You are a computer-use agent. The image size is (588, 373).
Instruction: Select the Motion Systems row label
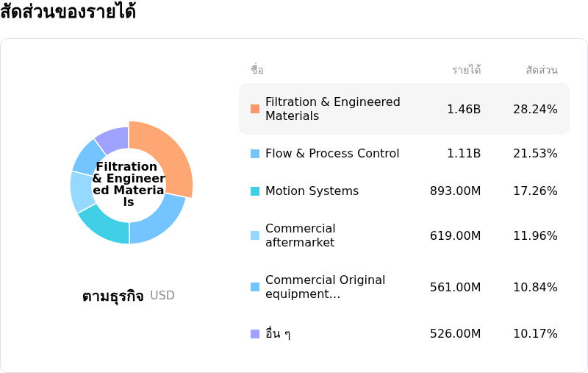(312, 191)
